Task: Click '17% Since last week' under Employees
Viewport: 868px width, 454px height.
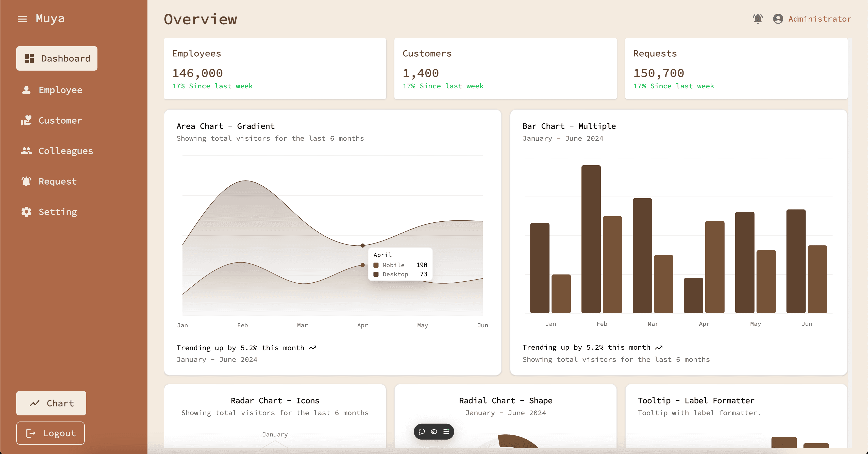Action: tap(212, 86)
